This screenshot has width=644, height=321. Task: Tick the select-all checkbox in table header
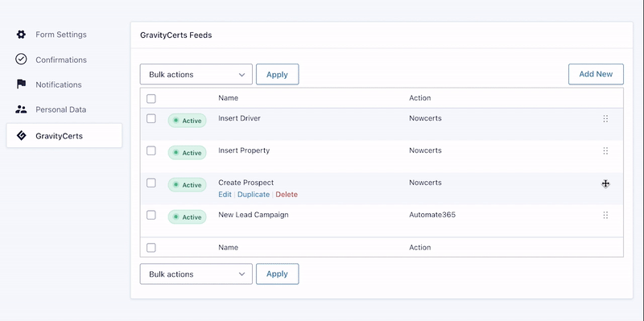[x=151, y=98]
